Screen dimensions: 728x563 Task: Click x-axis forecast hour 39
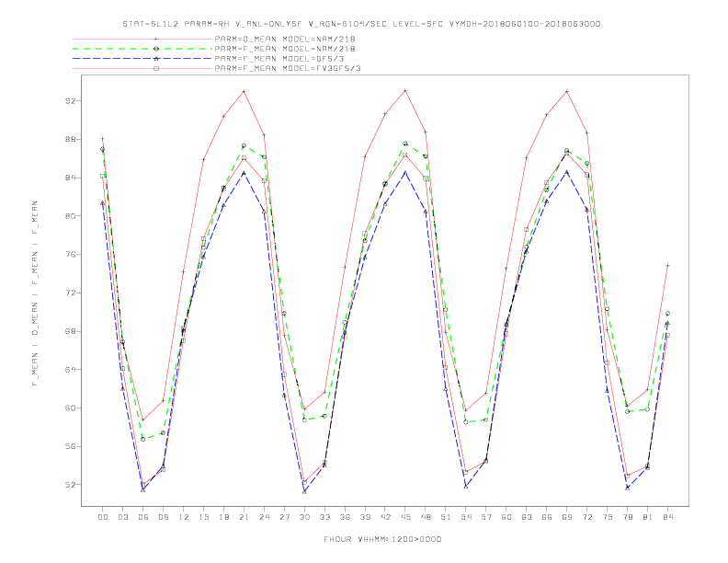point(365,517)
